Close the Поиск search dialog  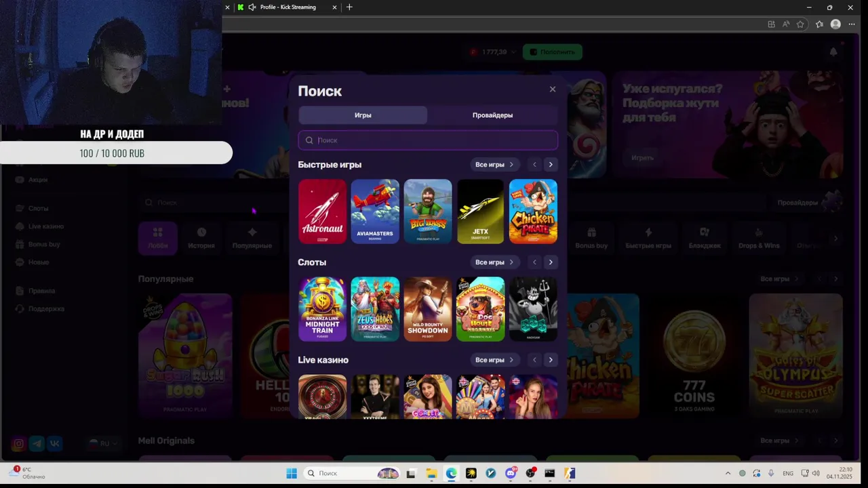click(553, 89)
